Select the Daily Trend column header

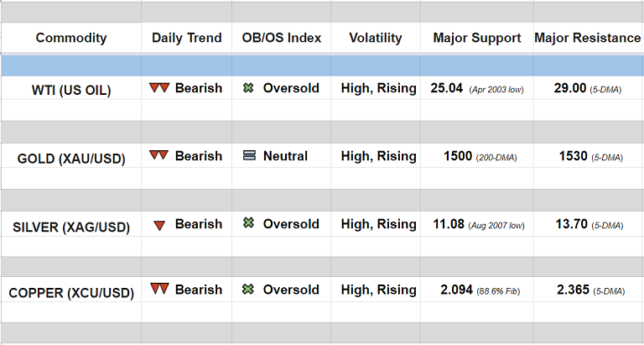tap(187, 38)
